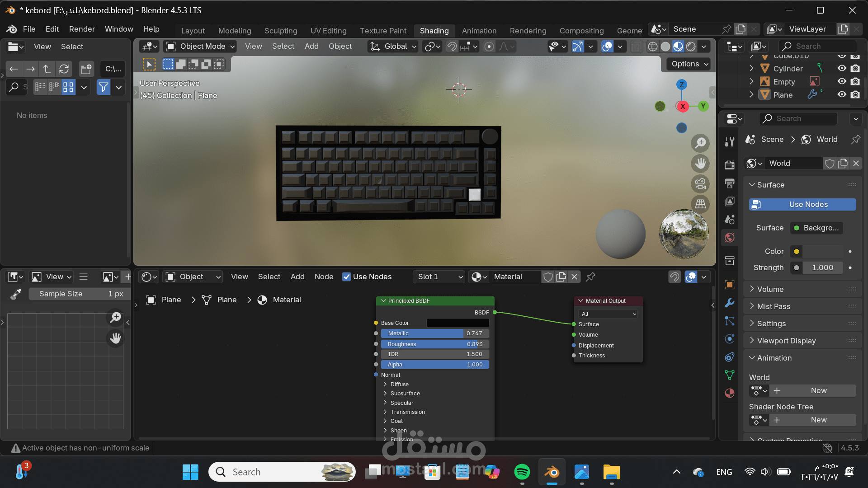Switch to perspective/orthographic grid icon

[x=700, y=204]
